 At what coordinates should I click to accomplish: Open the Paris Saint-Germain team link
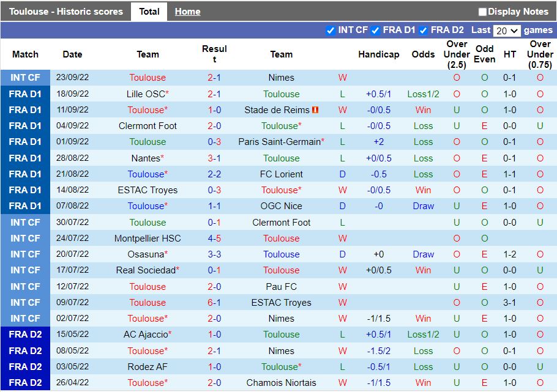[x=279, y=142]
